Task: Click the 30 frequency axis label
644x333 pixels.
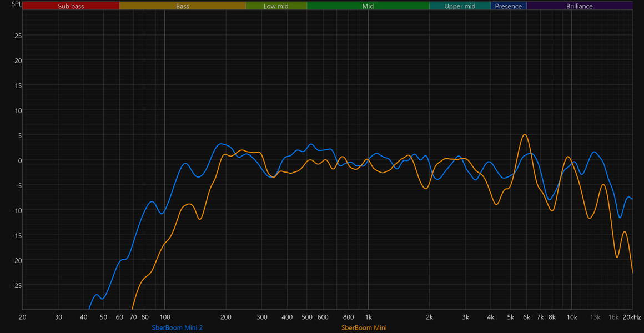Action: click(x=59, y=317)
